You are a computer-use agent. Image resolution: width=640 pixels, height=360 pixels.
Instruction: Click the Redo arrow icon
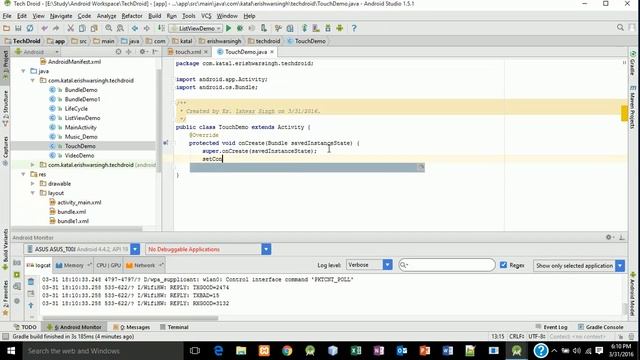(56, 28)
